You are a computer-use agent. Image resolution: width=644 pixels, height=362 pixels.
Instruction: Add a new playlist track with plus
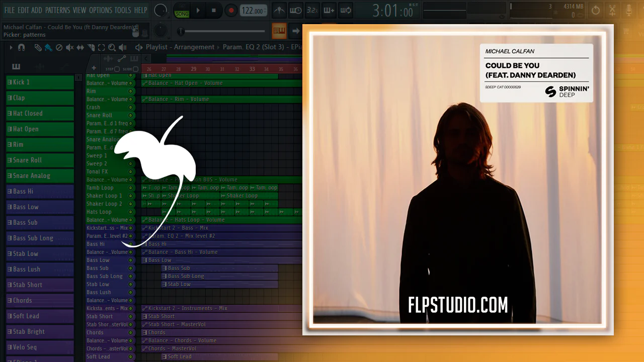point(94,68)
